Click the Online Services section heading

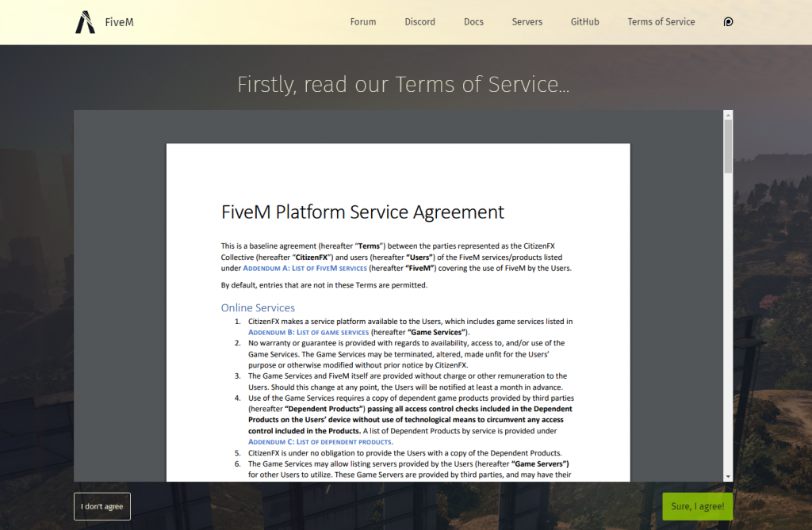258,307
